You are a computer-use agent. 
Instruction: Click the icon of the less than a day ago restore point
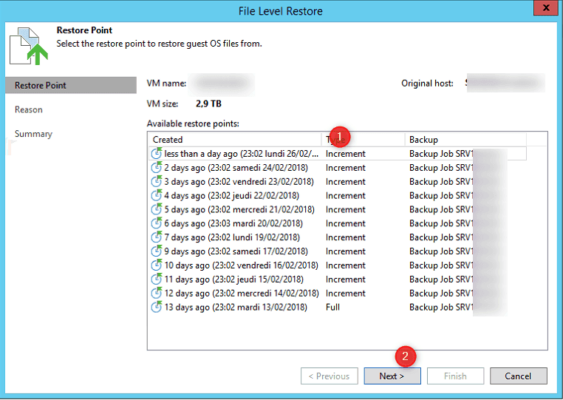click(156, 153)
